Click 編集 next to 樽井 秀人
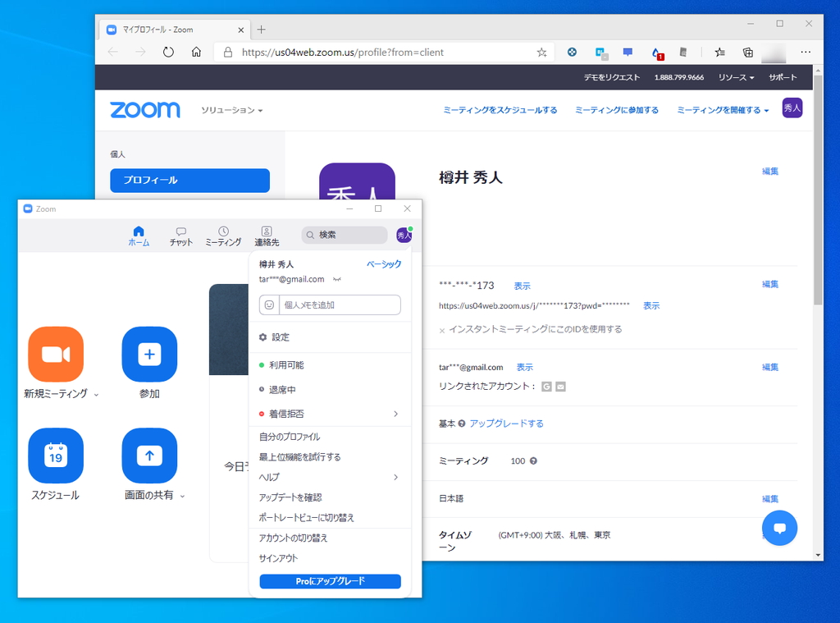This screenshot has height=623, width=840. [x=769, y=171]
